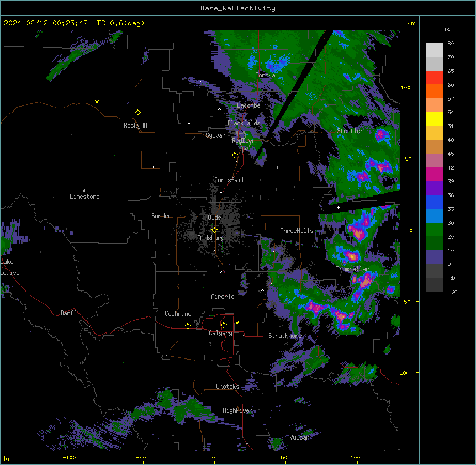Select the RedDeer city label
Image resolution: width=476 pixels, height=465 pixels.
tap(244, 140)
